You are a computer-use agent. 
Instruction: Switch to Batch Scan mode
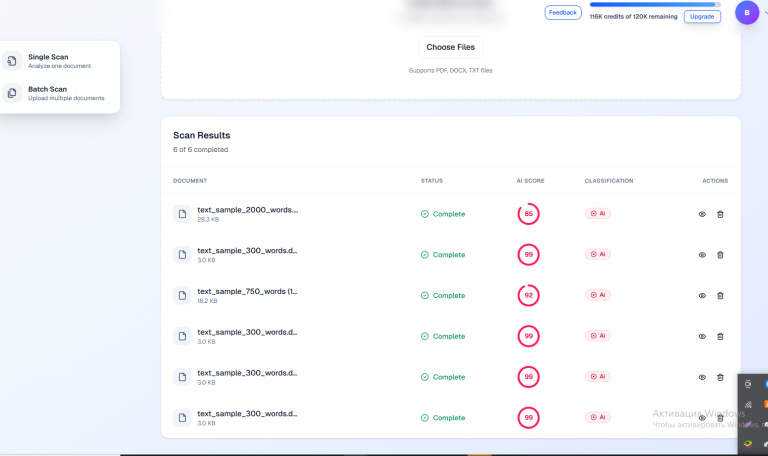coord(59,93)
